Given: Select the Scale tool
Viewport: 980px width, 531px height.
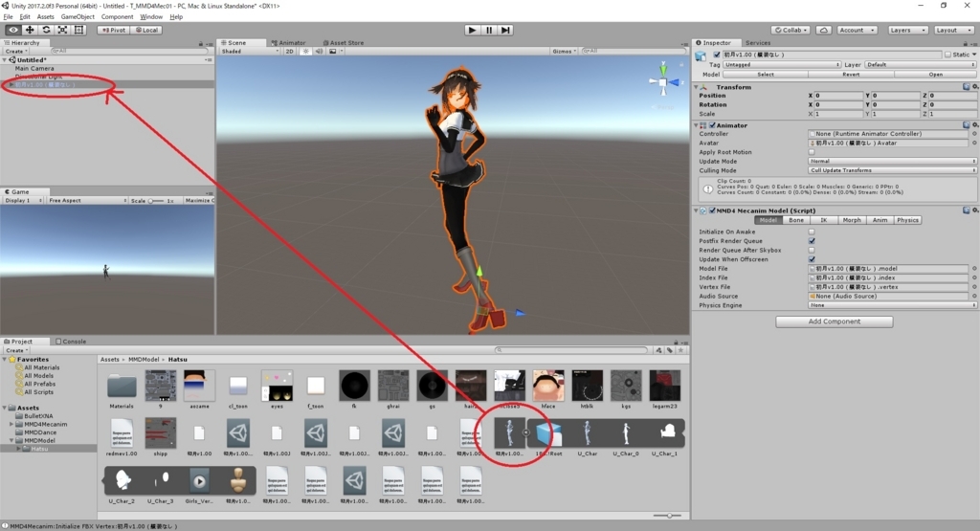Looking at the screenshot, I should click(x=62, y=30).
